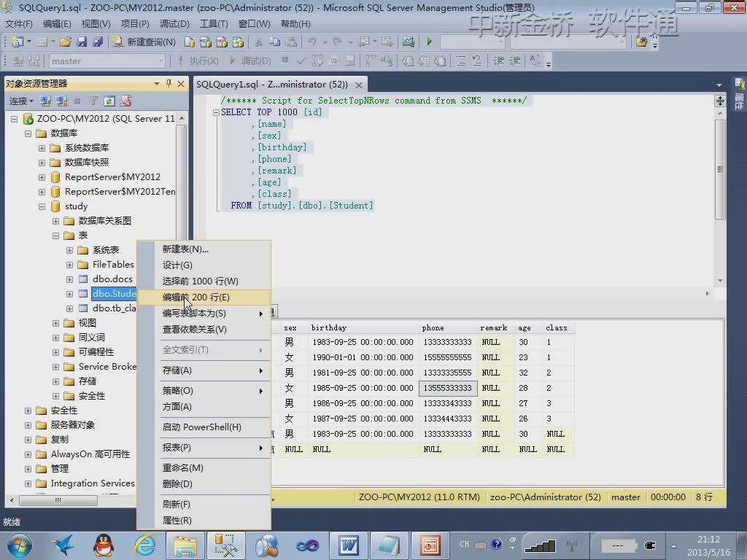Click the Disconnect icon in Object Explorer

tap(62, 101)
